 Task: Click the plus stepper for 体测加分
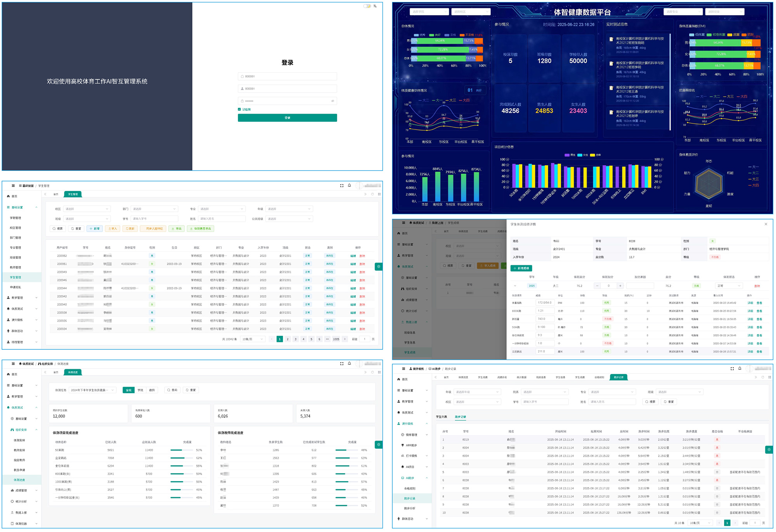(x=620, y=286)
